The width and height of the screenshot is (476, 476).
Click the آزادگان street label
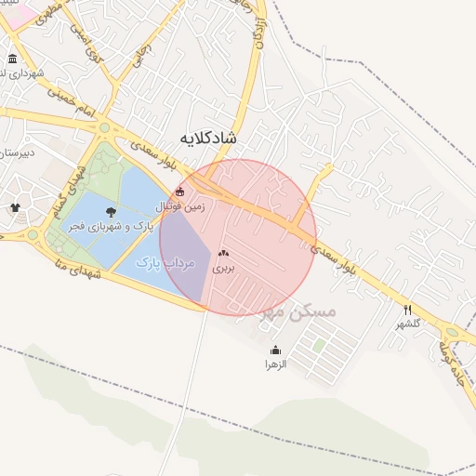pyautogui.click(x=260, y=33)
